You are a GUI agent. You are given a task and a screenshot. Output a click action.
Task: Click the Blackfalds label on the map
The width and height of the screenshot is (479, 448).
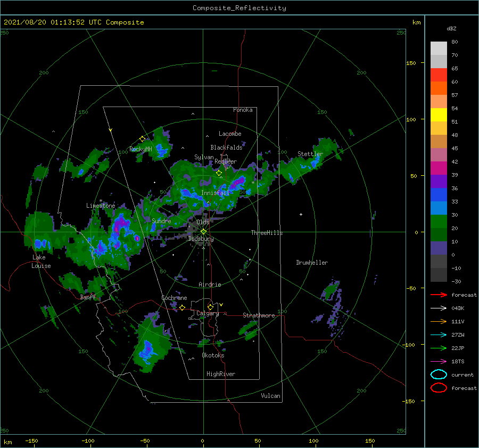(x=226, y=148)
